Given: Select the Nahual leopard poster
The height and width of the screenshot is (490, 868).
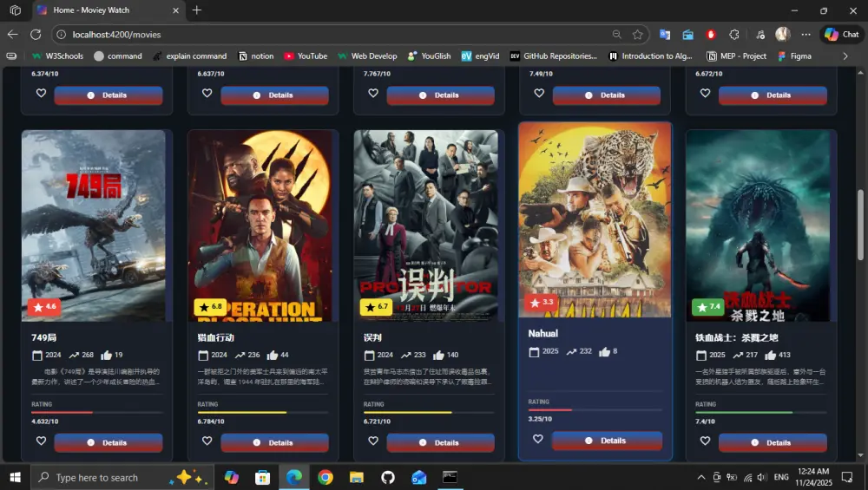Looking at the screenshot, I should click(x=595, y=220).
